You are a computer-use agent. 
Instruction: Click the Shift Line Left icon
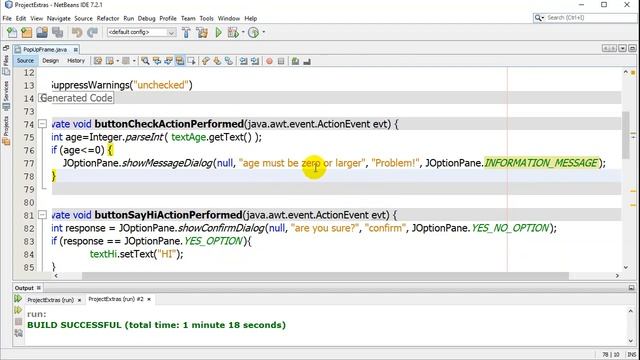click(244, 61)
